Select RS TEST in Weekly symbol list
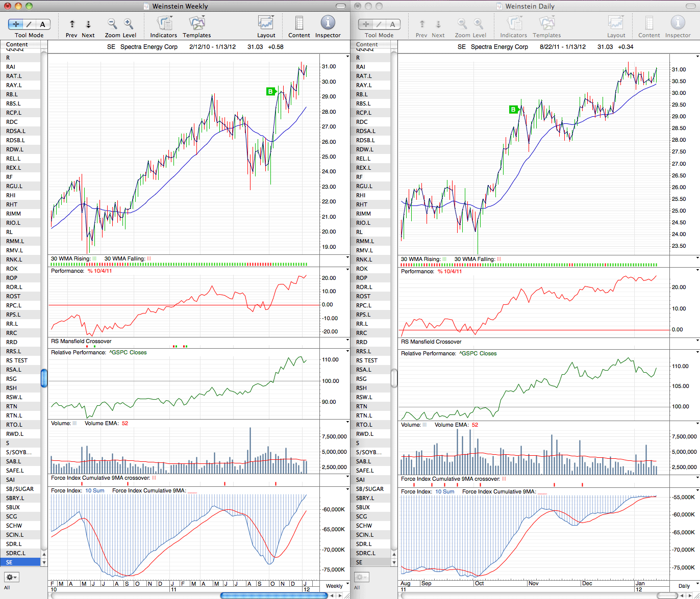 (20, 360)
